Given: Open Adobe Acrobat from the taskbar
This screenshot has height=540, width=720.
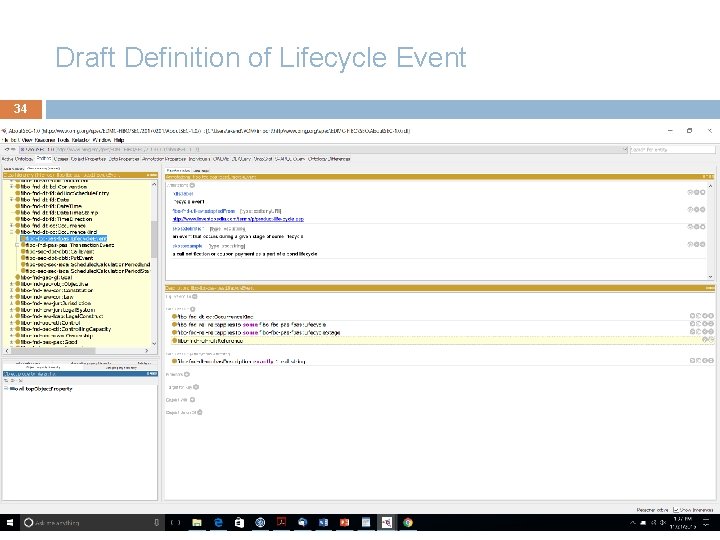Looking at the screenshot, I should (281, 523).
